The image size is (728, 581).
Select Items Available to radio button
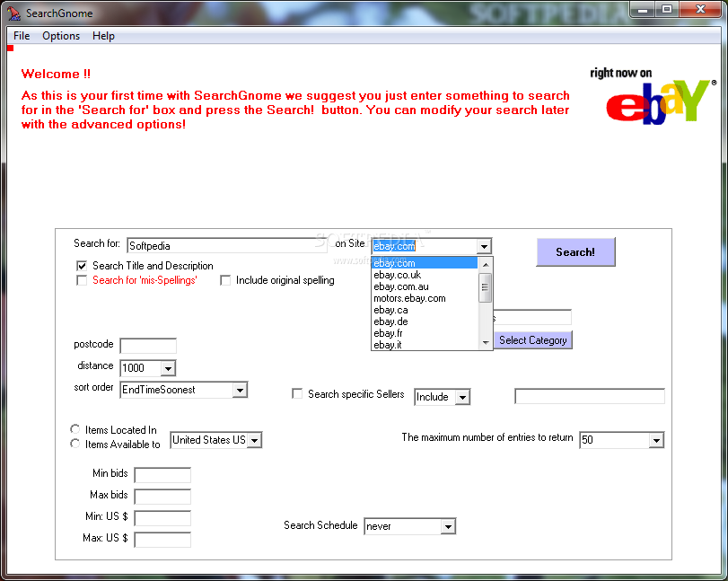click(x=75, y=444)
